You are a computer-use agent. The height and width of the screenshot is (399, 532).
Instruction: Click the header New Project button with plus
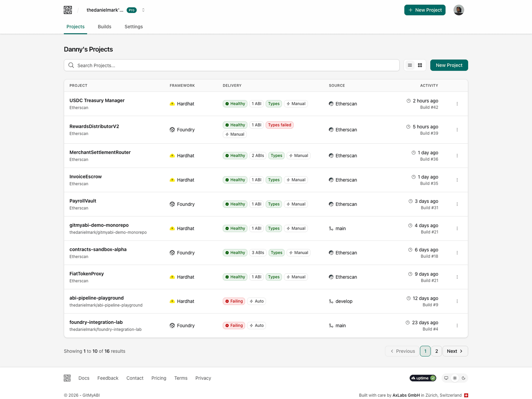pyautogui.click(x=425, y=10)
